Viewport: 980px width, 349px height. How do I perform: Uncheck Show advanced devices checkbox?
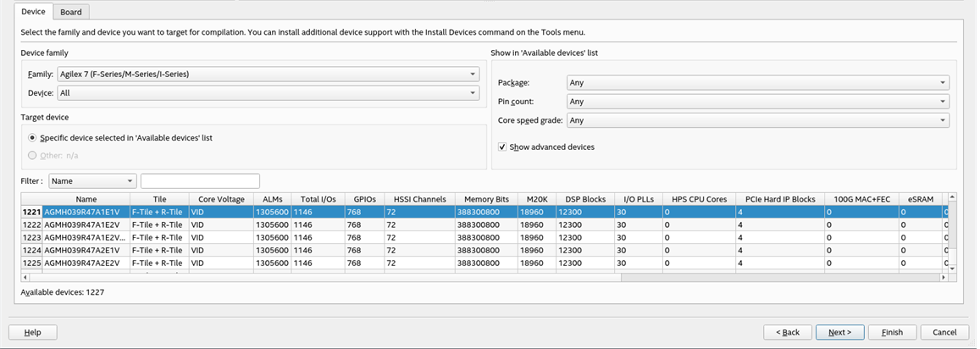502,147
